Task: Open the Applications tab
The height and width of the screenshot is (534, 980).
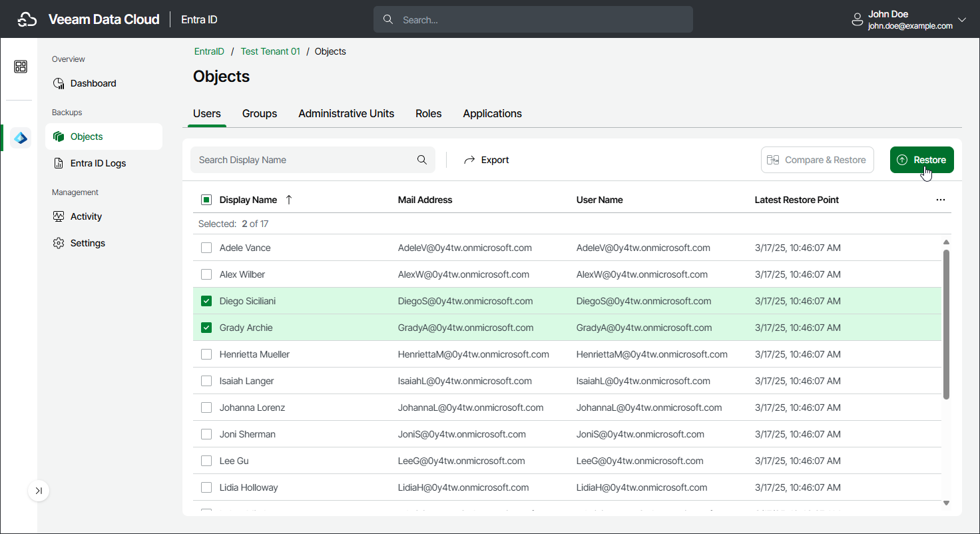Action: (x=493, y=113)
